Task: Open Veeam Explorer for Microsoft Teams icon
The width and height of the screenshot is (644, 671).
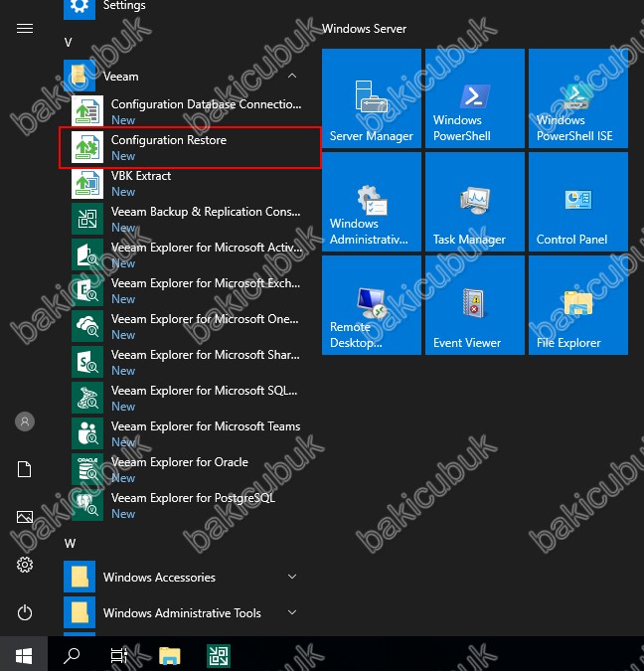Action: 87,433
